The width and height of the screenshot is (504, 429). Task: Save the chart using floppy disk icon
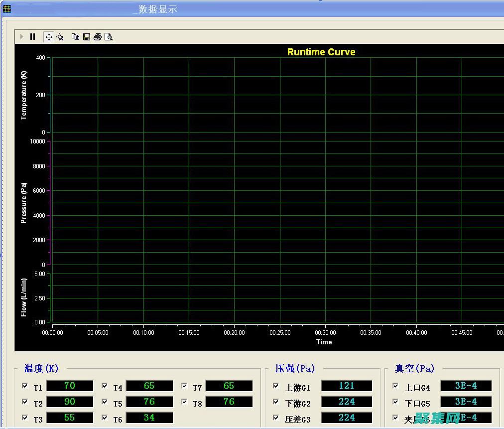tap(87, 37)
